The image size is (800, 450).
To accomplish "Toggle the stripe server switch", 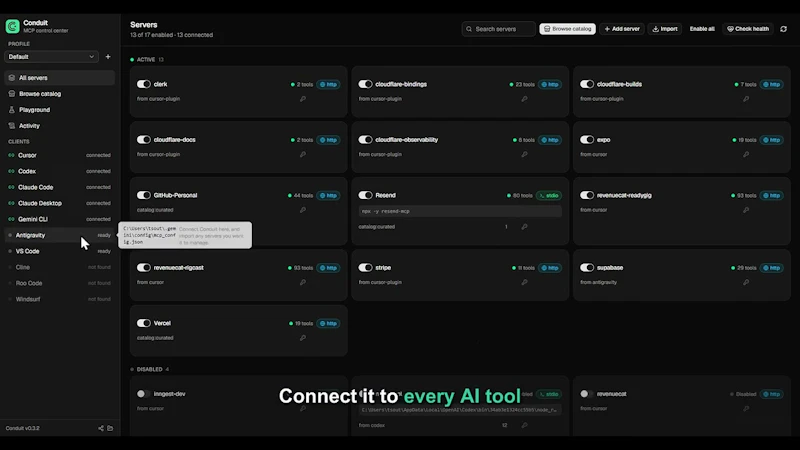I will (365, 268).
